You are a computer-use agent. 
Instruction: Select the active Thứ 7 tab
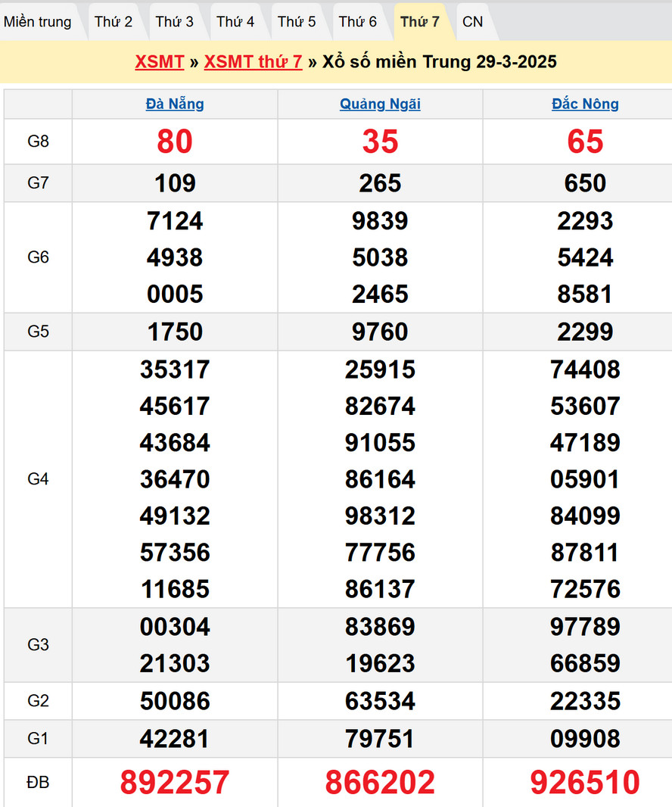click(419, 22)
